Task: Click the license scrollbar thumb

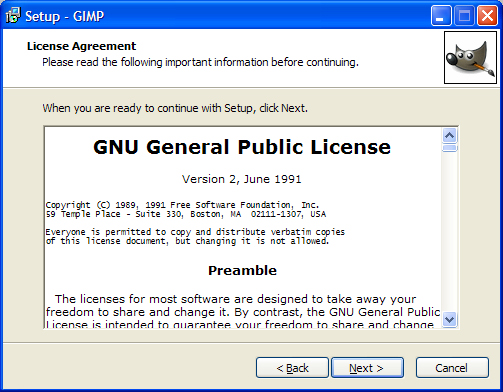Action: tap(450, 148)
